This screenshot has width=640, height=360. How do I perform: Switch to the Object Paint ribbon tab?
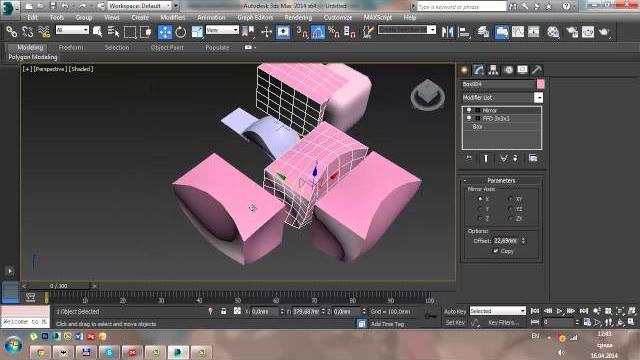pyautogui.click(x=167, y=47)
